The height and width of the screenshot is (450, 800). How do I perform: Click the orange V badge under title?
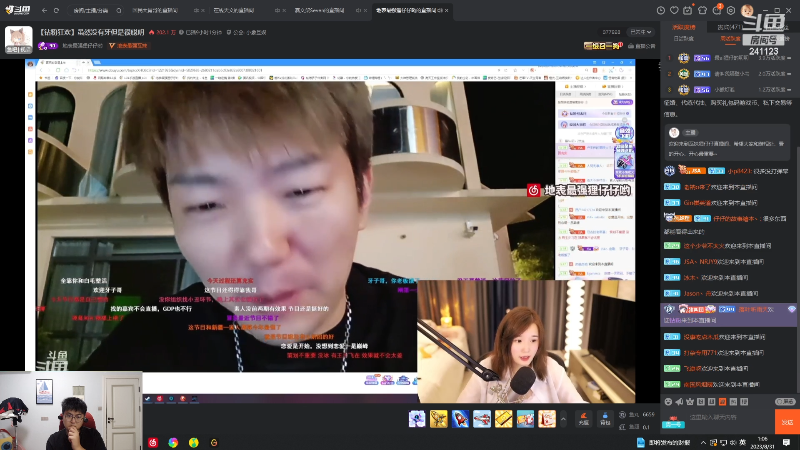tap(128, 46)
